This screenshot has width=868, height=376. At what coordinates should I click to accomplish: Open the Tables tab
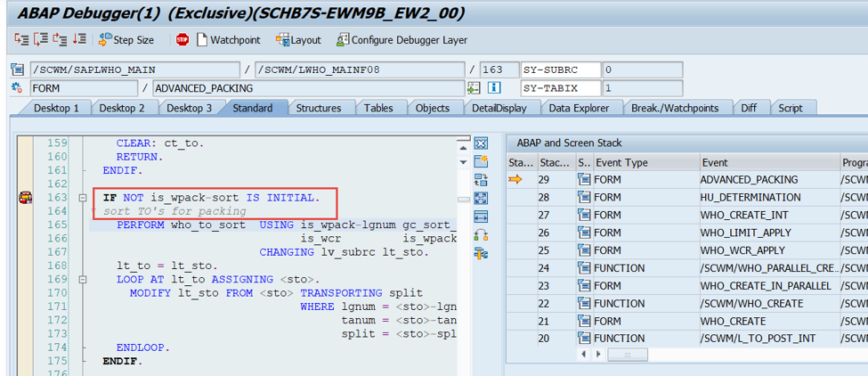378,108
